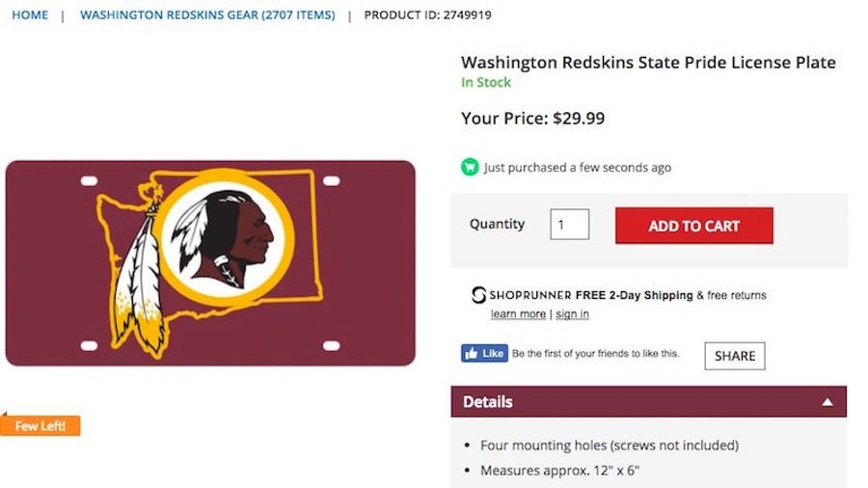Click the feather on the license plate image
This screenshot has height=488, width=868.
click(x=140, y=283)
